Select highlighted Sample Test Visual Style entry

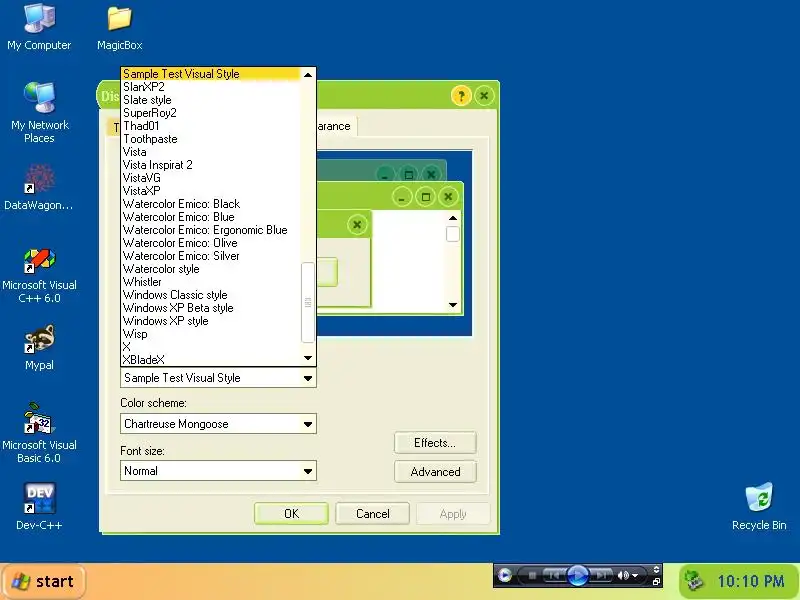211,74
